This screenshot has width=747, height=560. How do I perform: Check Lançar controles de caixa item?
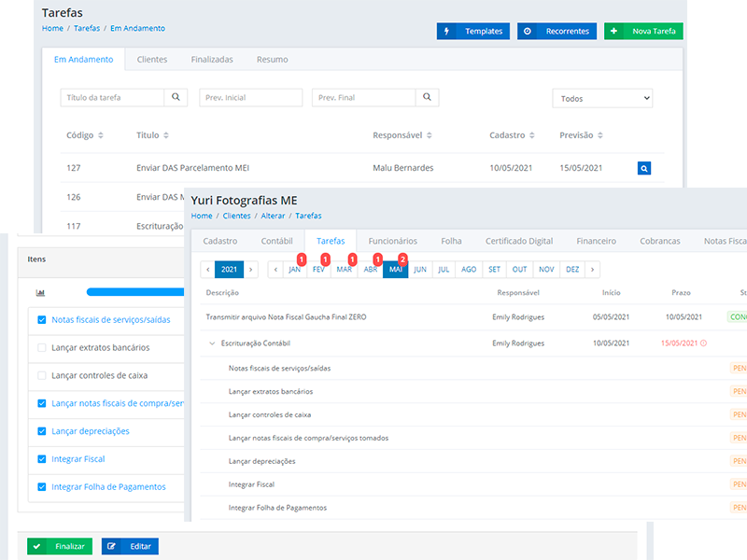click(41, 376)
